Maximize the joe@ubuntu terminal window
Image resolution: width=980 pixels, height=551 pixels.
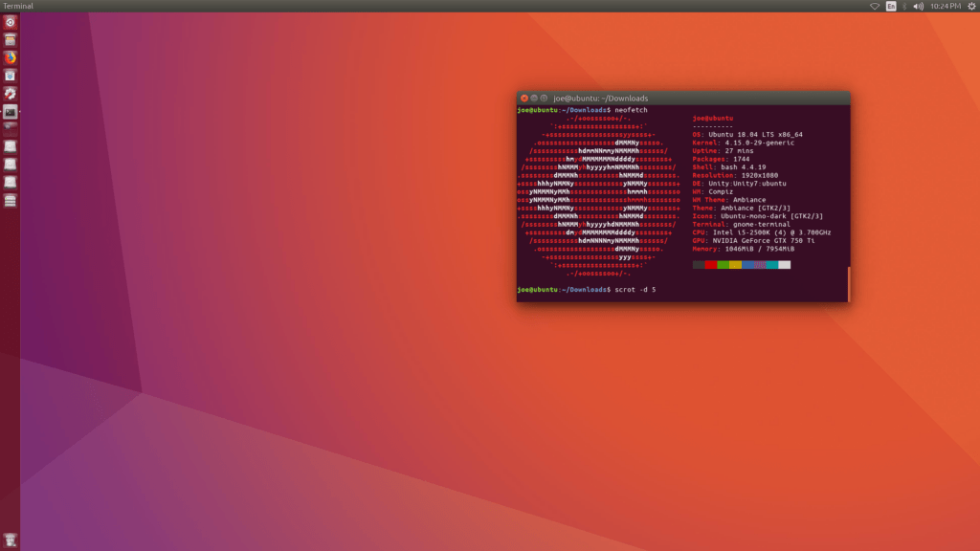[544, 99]
